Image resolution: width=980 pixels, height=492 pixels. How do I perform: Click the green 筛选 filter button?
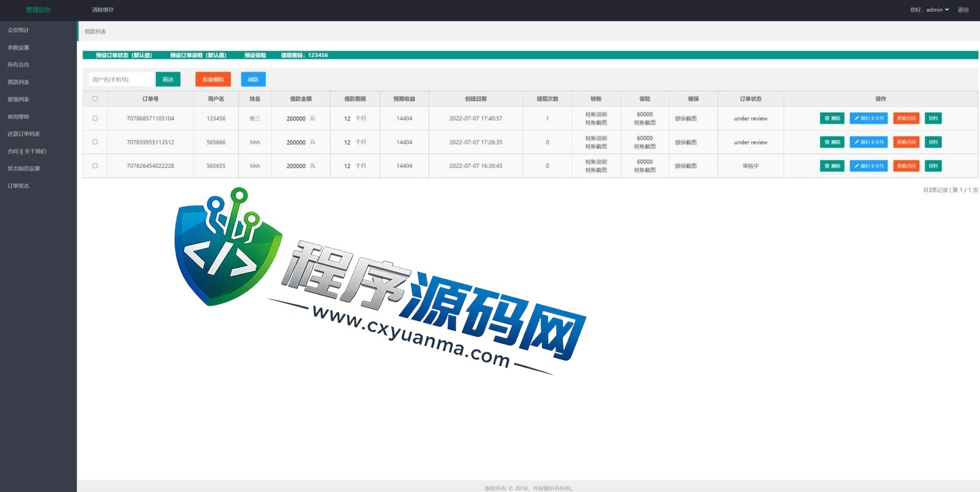168,80
